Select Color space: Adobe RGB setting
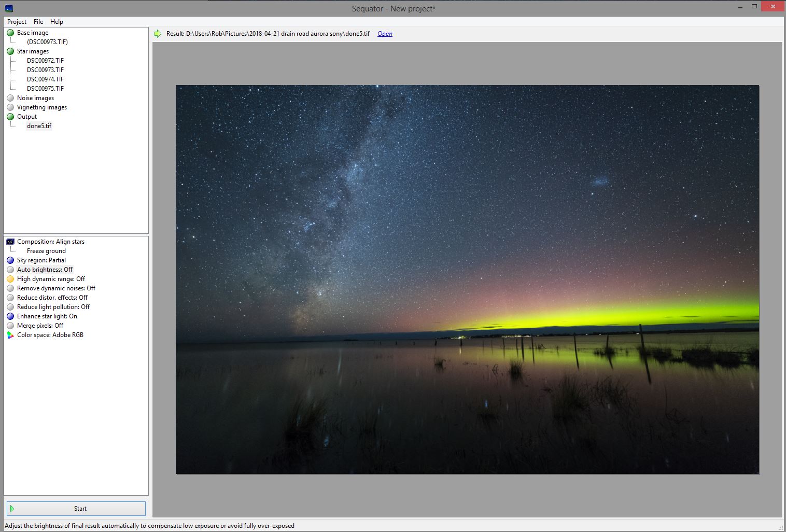The image size is (786, 532). coord(50,335)
